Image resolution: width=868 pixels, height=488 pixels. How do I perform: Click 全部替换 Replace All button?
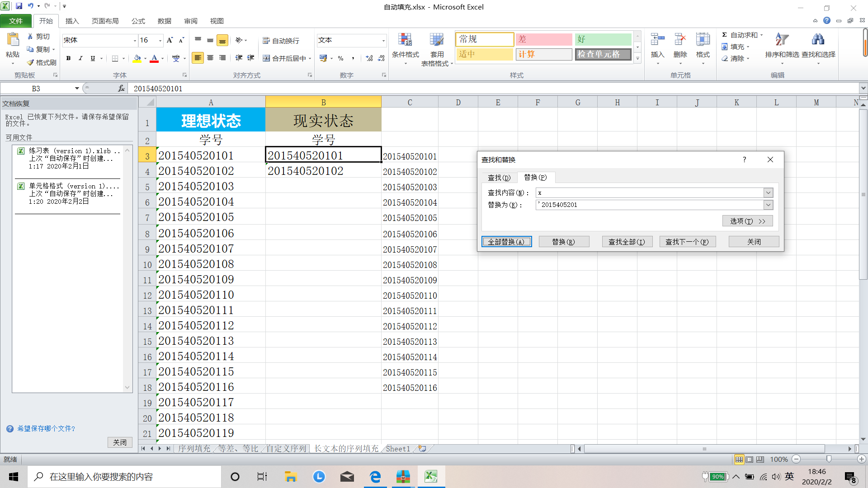(506, 242)
